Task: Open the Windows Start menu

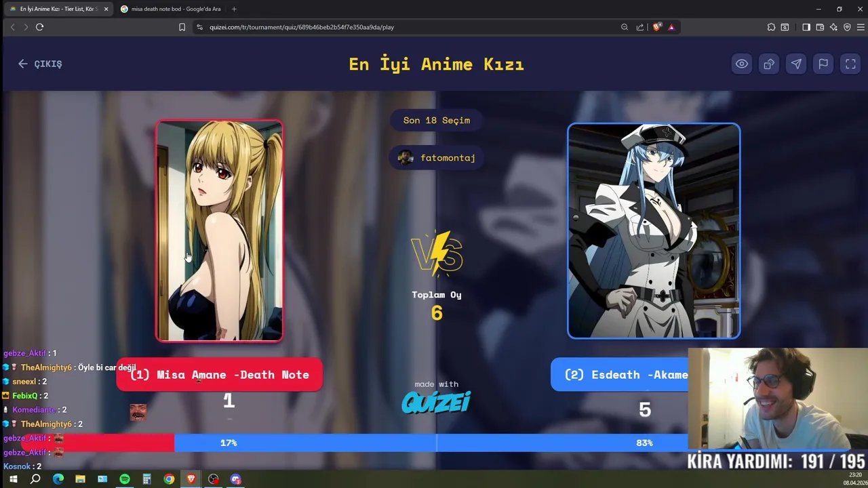Action: [x=13, y=479]
